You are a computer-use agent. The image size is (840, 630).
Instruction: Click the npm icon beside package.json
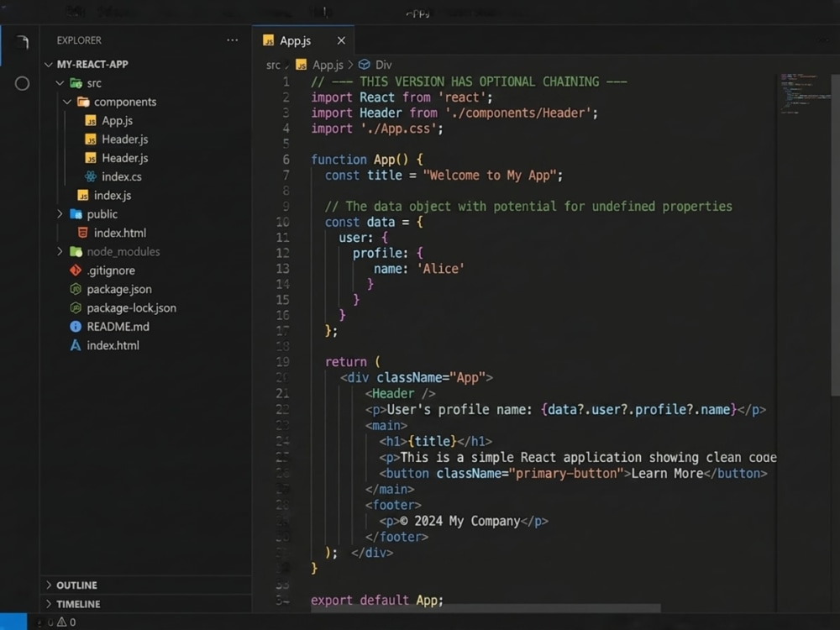point(76,289)
